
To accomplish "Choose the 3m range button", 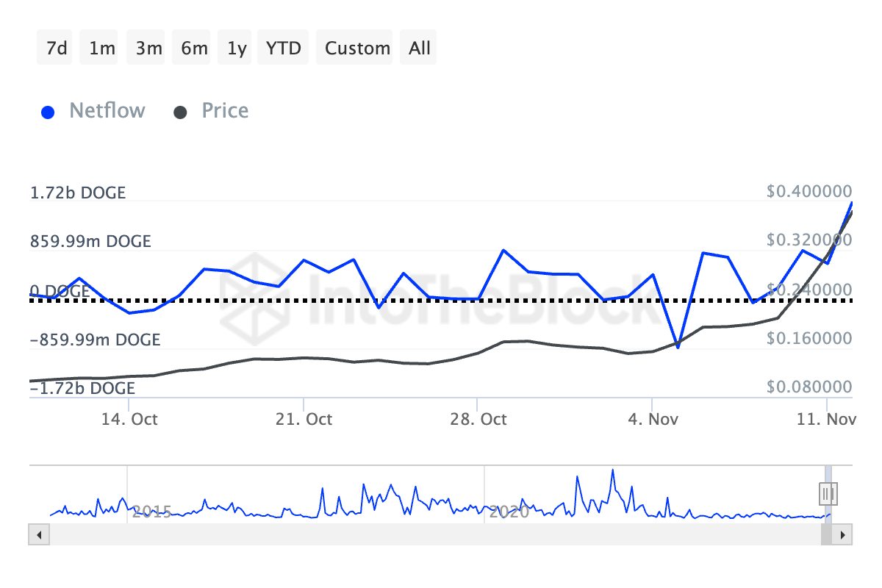I will click(148, 49).
